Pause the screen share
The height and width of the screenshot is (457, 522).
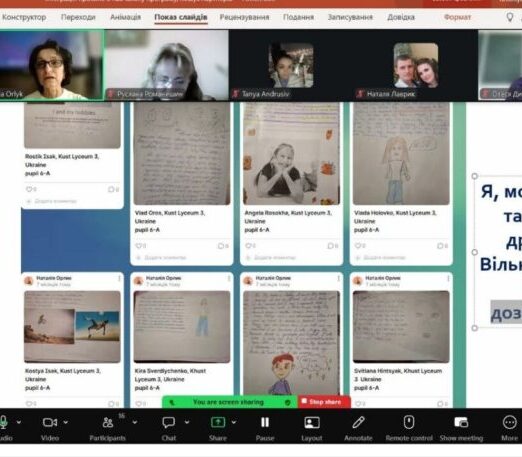coord(265,422)
